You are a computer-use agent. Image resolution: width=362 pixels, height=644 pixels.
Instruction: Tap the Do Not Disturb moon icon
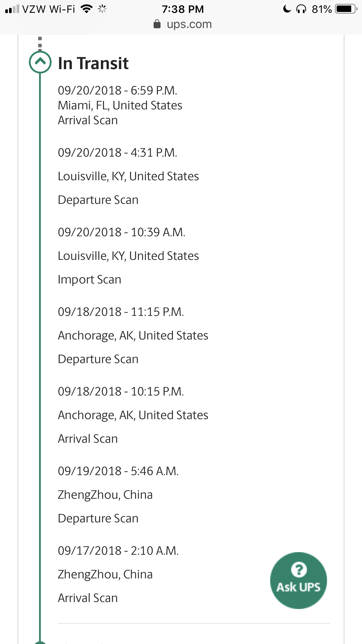(x=287, y=9)
